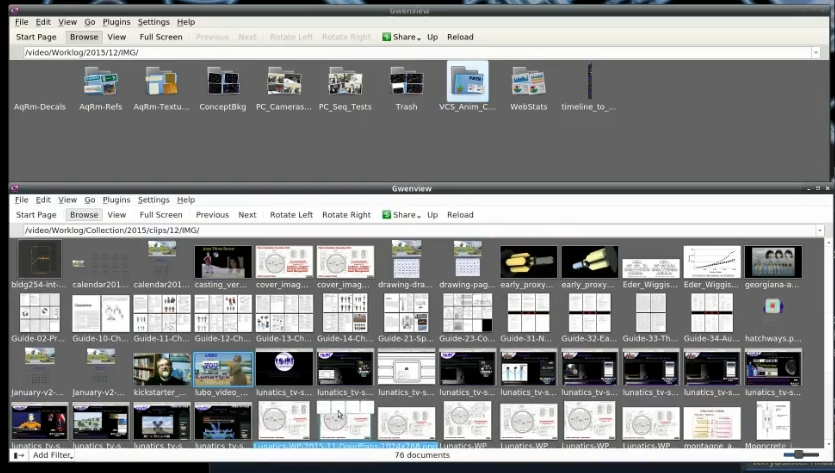Adjust the thumbnail size slider
The height and width of the screenshot is (473, 835).
pos(799,455)
